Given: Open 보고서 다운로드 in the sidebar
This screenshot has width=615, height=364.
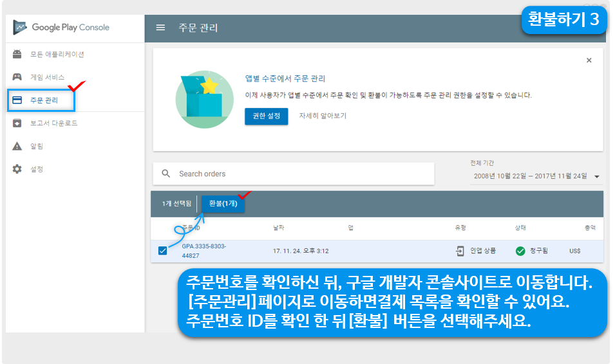Looking at the screenshot, I should point(54,123).
